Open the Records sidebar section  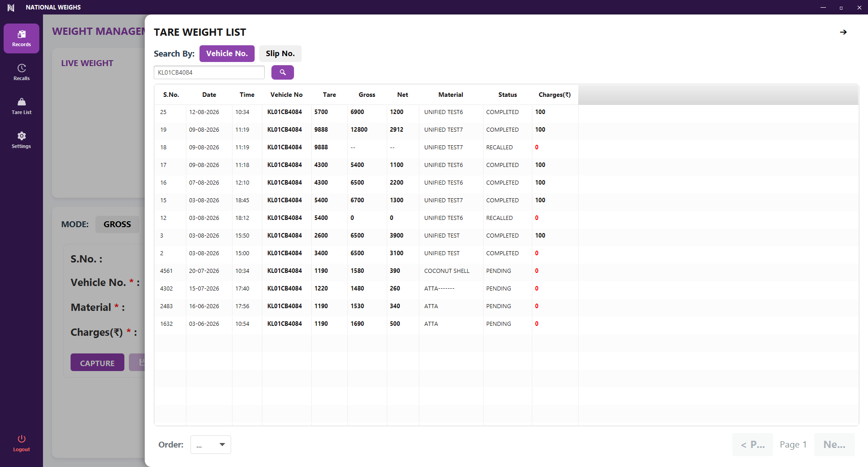[21, 38]
